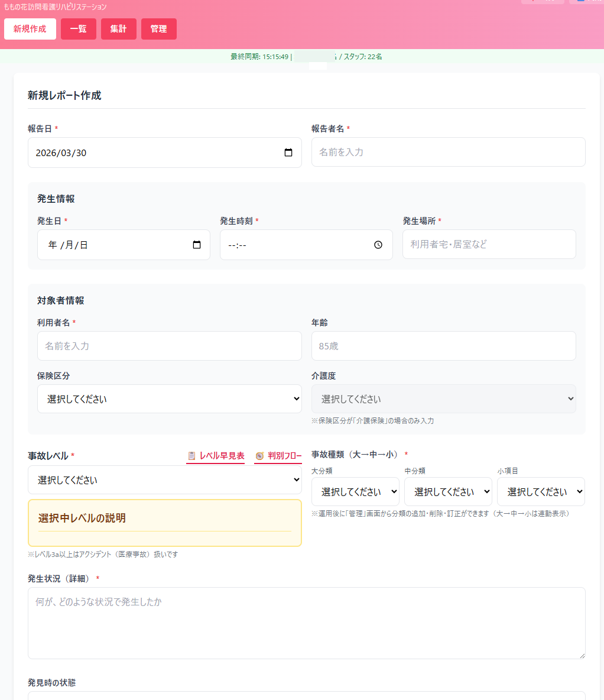Expand the 保険区分 dropdown
The image size is (604, 700).
[169, 399]
